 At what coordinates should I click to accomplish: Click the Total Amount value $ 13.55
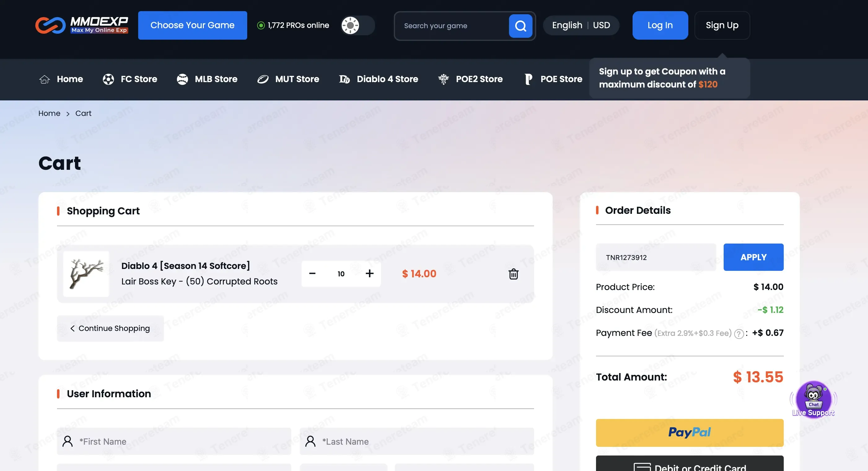(x=758, y=377)
